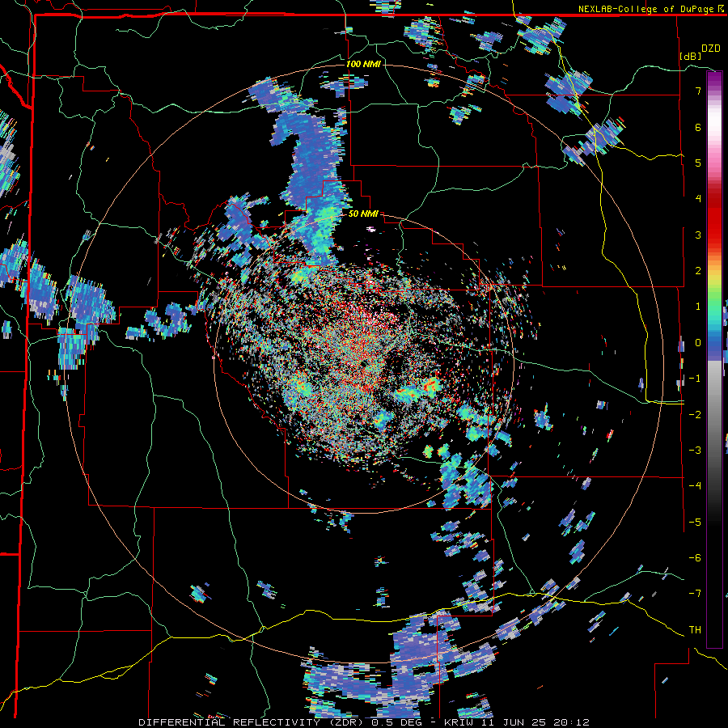Click the -5 value on the color scale
The image size is (728, 728).
click(695, 523)
